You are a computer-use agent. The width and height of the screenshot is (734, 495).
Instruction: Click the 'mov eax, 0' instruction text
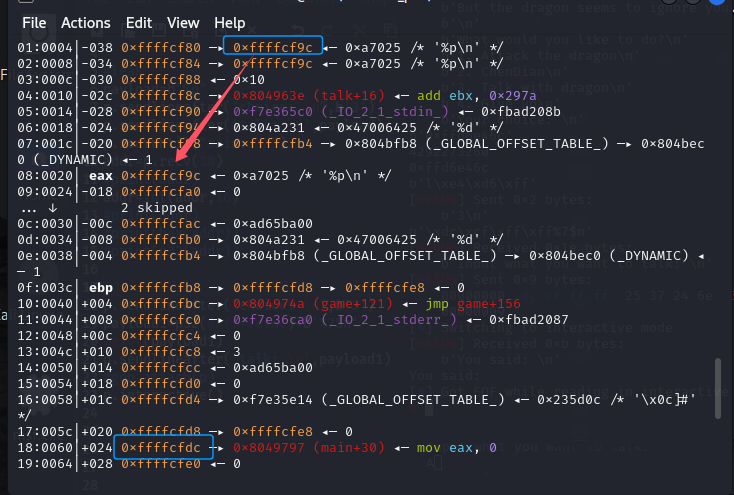(x=462, y=448)
